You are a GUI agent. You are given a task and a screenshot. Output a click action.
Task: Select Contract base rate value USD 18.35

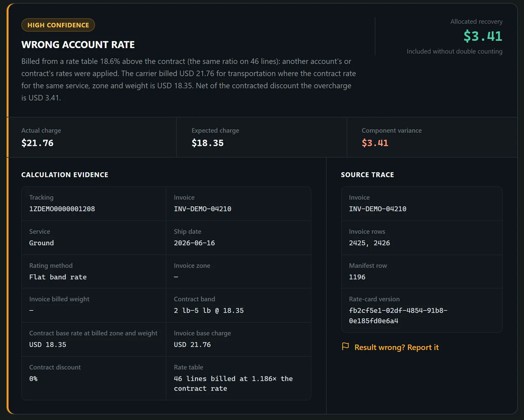[48, 344]
